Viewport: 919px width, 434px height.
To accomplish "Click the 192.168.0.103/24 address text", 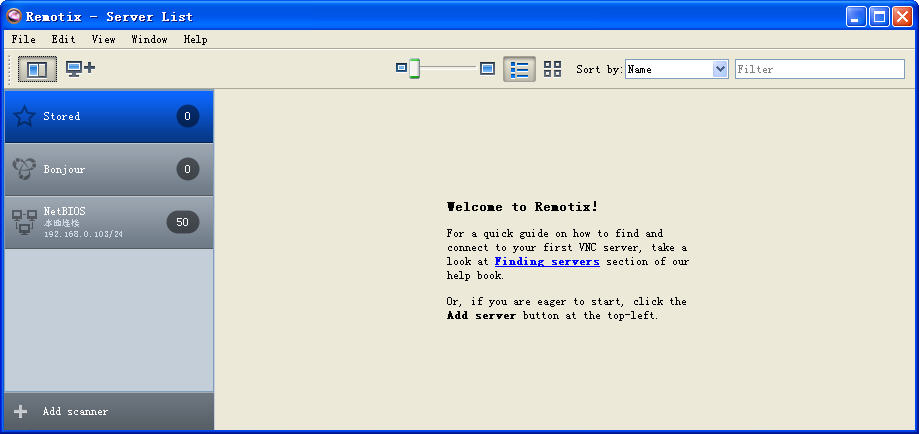I will (83, 234).
